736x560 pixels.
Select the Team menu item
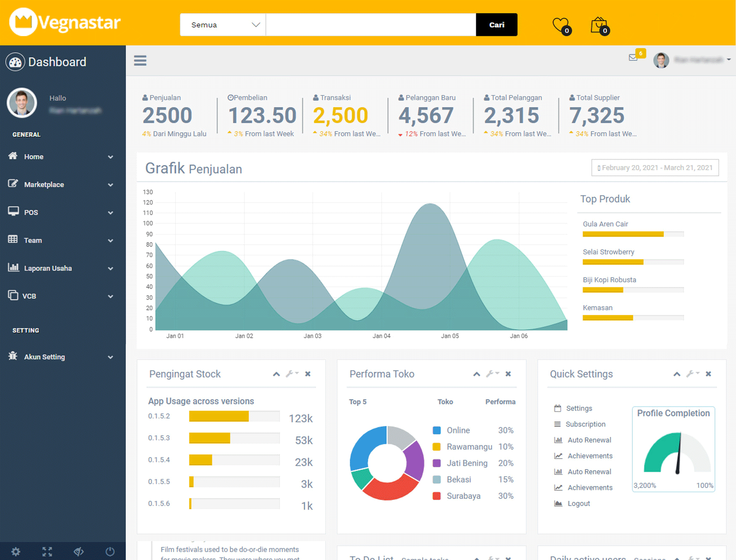[32, 240]
